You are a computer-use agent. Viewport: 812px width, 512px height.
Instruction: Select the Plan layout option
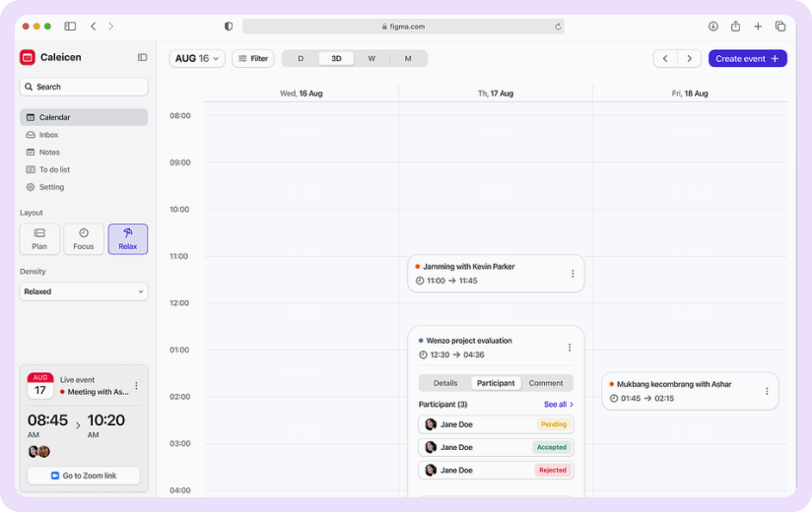coord(39,239)
